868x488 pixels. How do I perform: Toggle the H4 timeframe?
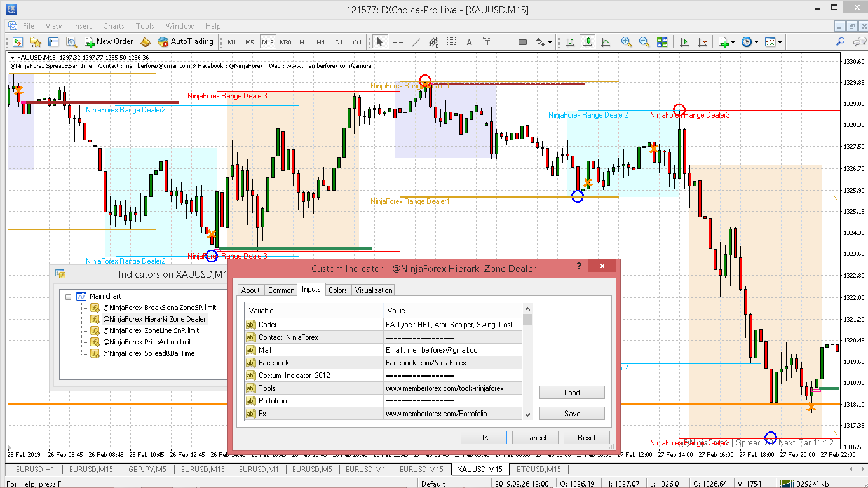(x=321, y=42)
